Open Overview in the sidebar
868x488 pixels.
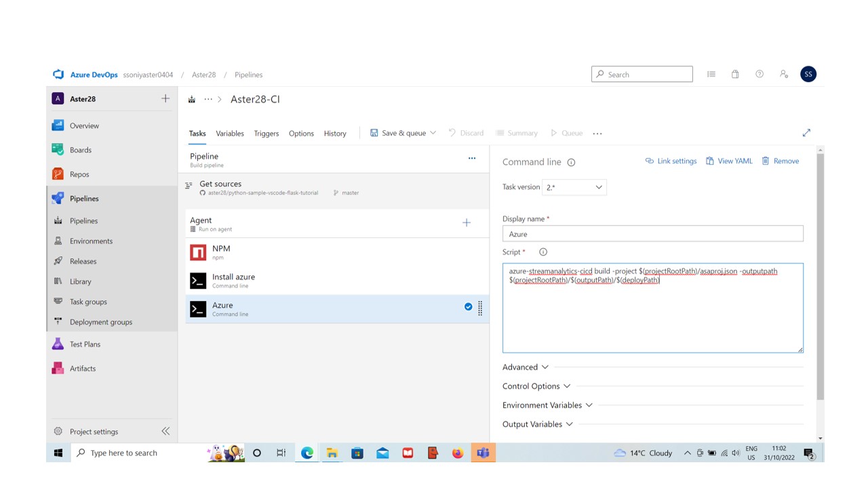84,125
